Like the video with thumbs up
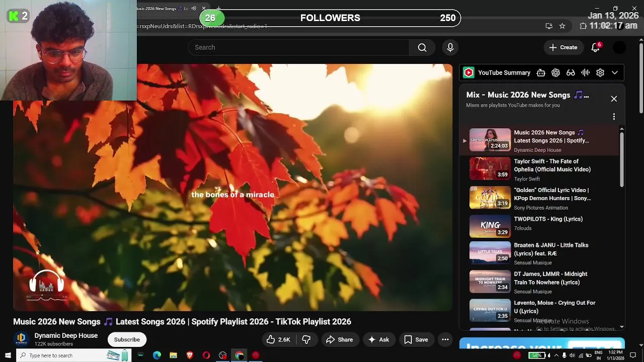 (x=278, y=340)
